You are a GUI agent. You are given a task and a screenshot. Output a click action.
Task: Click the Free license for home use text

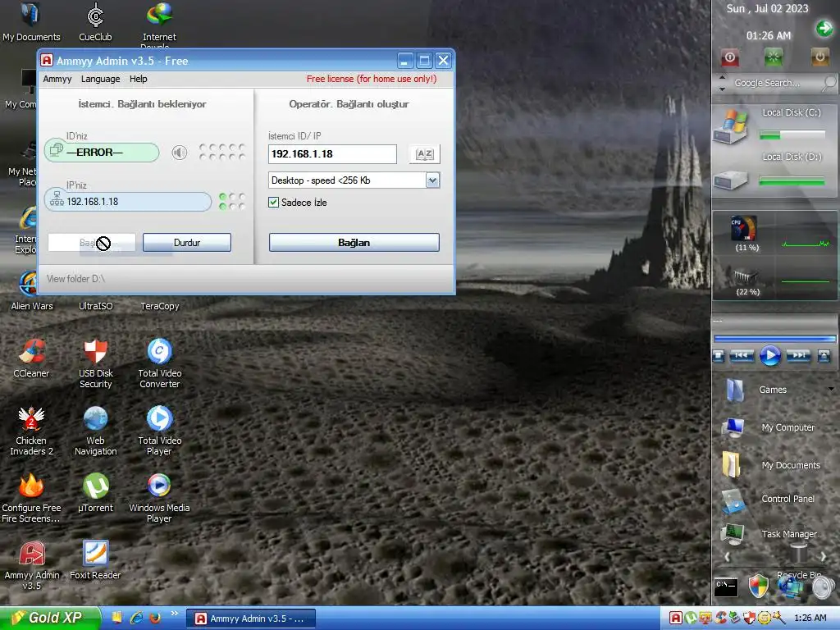[372, 79]
